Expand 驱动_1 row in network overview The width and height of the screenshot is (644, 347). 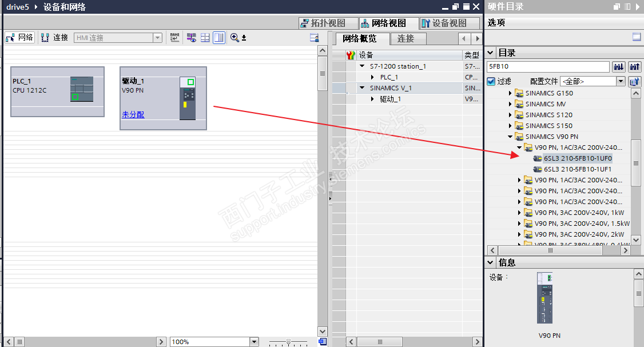click(x=372, y=99)
